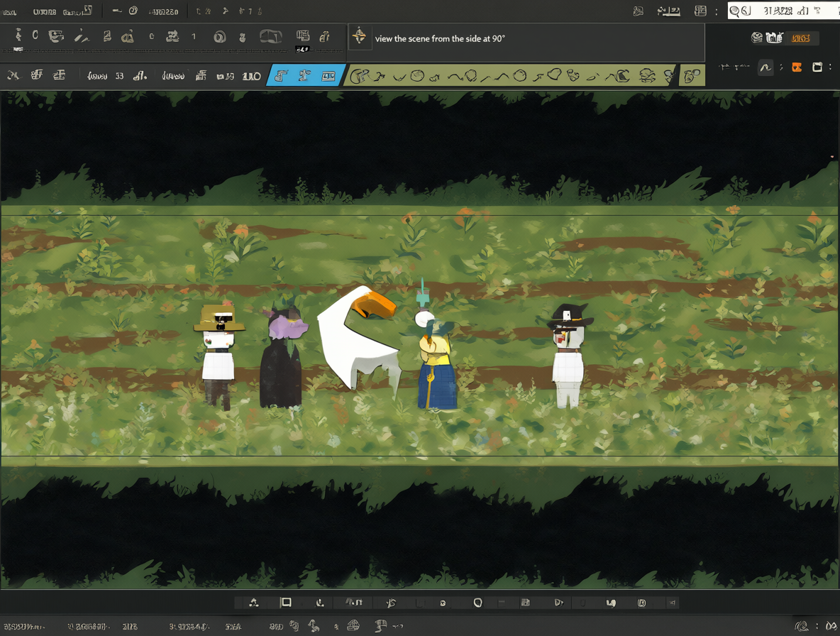Click the panel layout icon left of the search box
This screenshot has height=636, width=840.
point(700,11)
